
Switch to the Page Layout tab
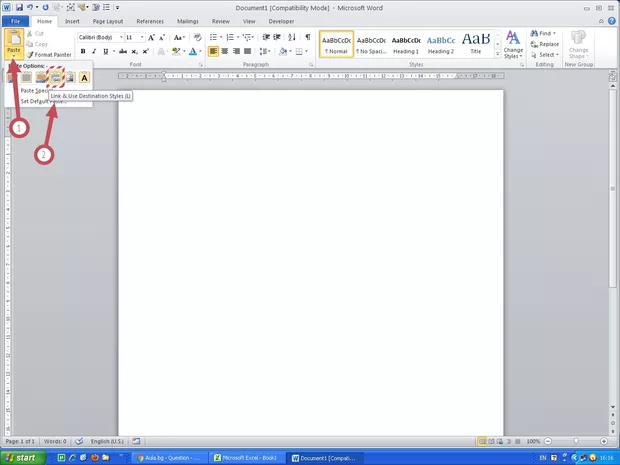[108, 20]
